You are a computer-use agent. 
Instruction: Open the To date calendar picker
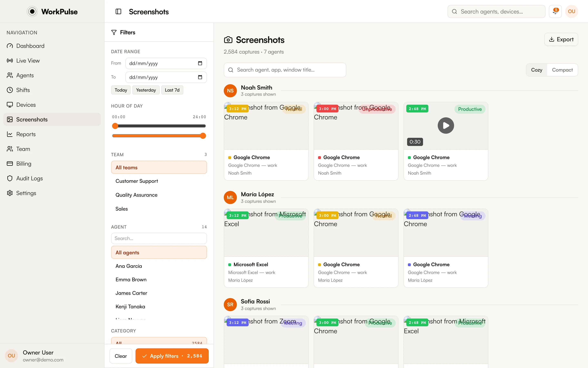[200, 77]
